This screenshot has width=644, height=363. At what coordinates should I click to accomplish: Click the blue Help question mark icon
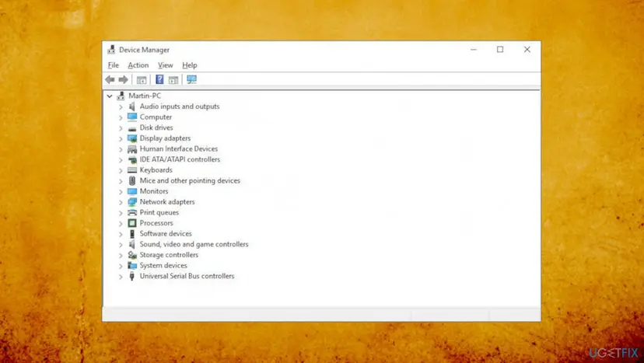[159, 79]
